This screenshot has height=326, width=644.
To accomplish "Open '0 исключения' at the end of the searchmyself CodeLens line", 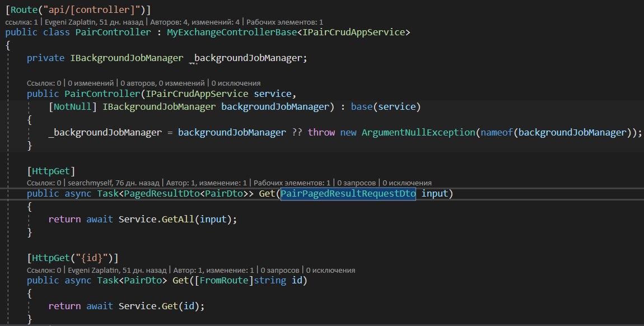I will [407, 183].
